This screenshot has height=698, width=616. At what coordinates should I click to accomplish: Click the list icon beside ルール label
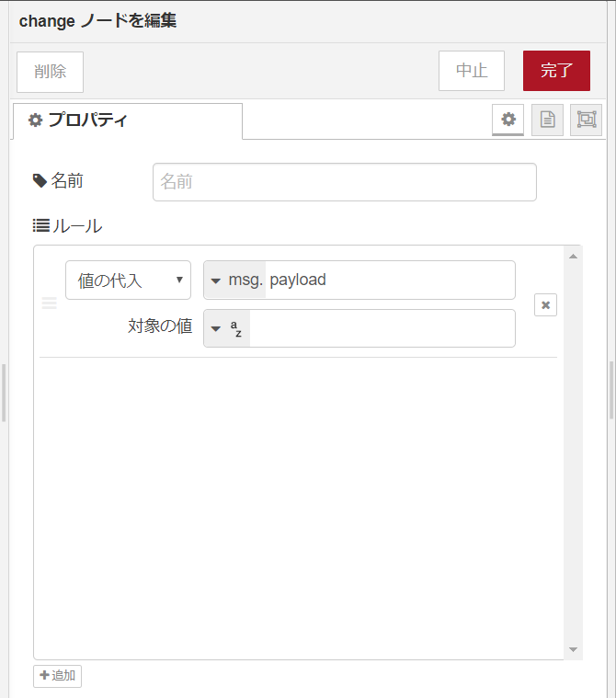point(41,225)
